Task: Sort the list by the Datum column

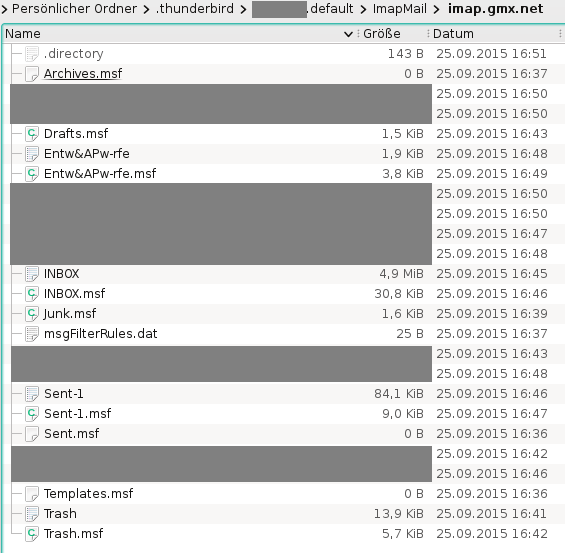Action: [453, 34]
